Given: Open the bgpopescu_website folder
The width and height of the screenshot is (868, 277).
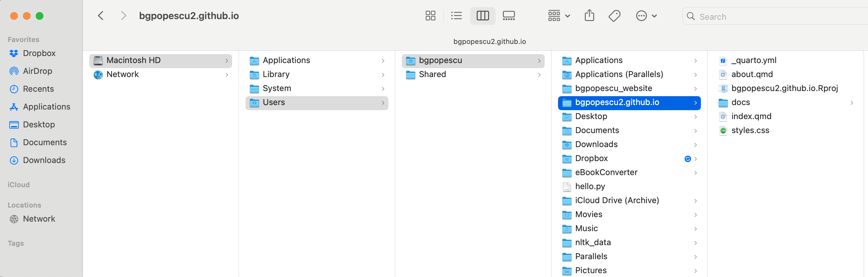Looking at the screenshot, I should (x=613, y=88).
